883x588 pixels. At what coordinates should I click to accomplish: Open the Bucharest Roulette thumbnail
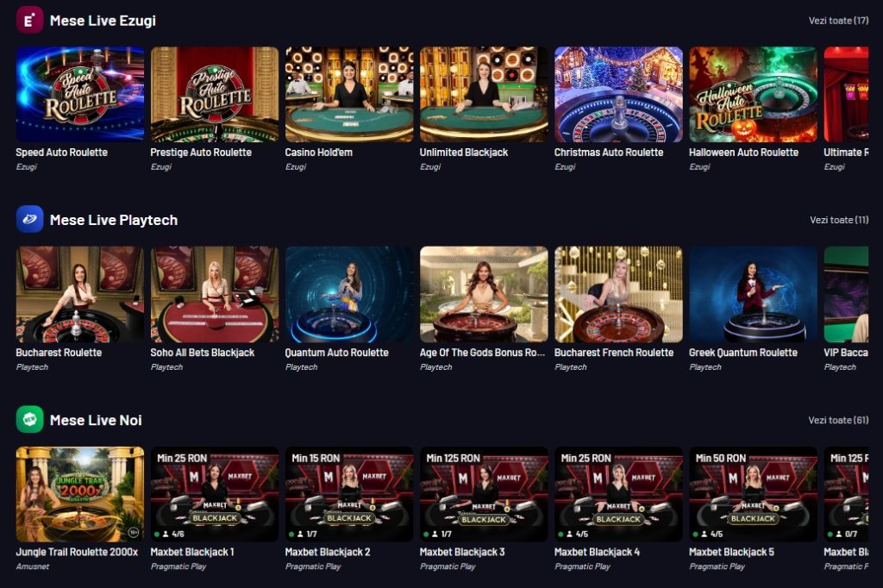click(x=80, y=294)
